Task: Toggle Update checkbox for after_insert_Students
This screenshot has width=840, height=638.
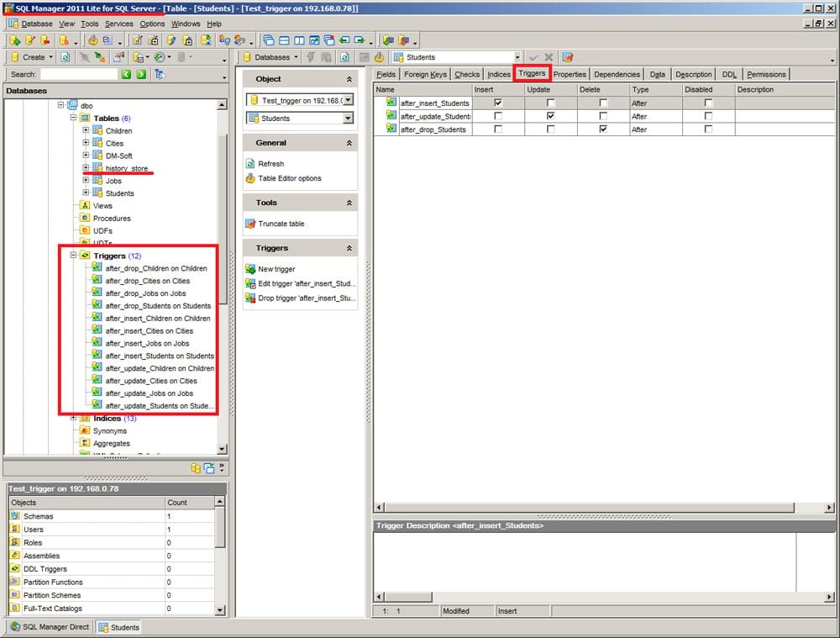Action: pyautogui.click(x=551, y=103)
